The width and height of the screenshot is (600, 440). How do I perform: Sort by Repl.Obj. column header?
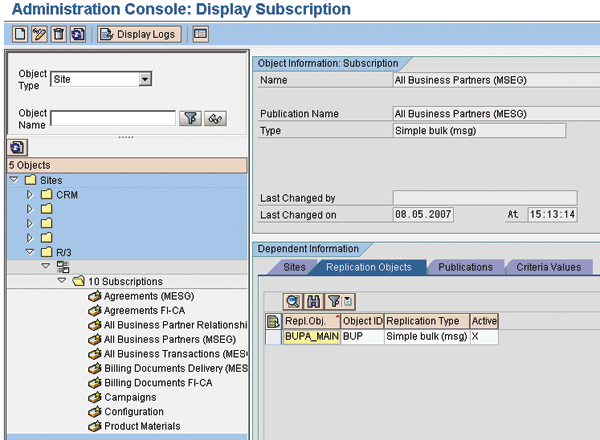pos(311,321)
